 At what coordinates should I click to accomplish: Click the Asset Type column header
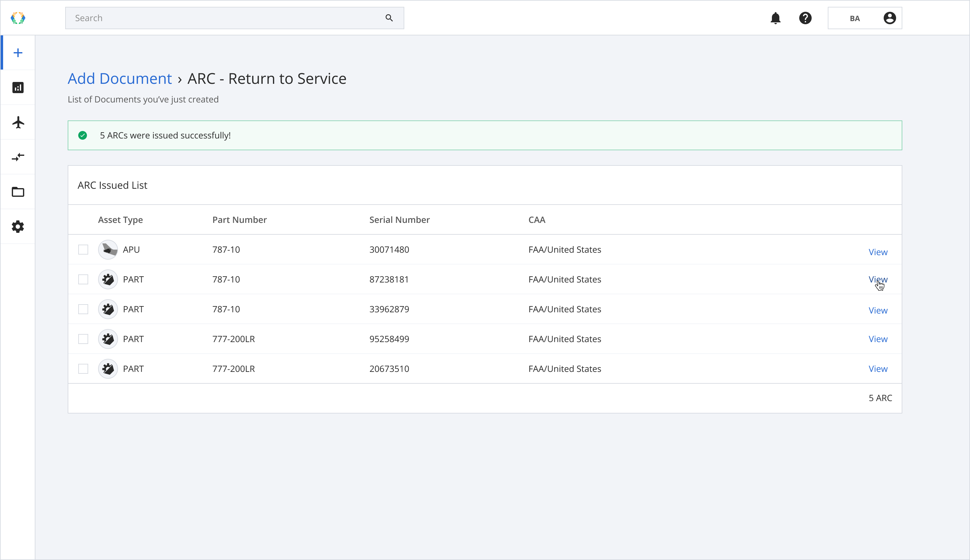tap(120, 219)
